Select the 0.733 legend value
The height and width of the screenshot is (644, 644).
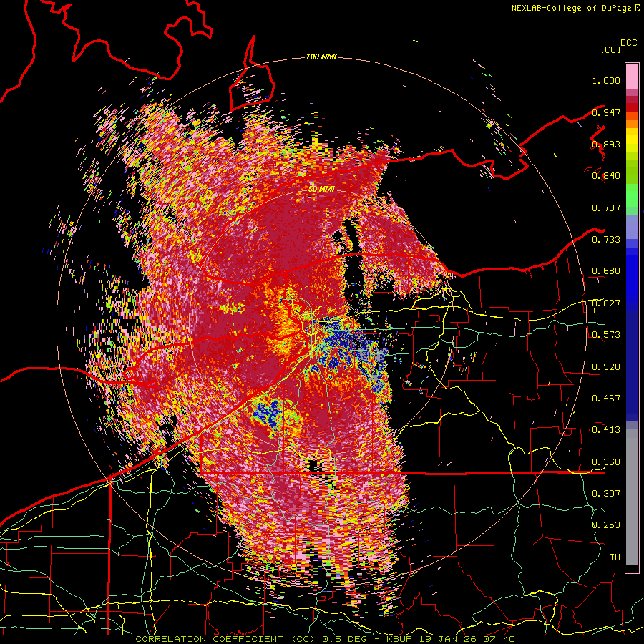click(x=606, y=240)
